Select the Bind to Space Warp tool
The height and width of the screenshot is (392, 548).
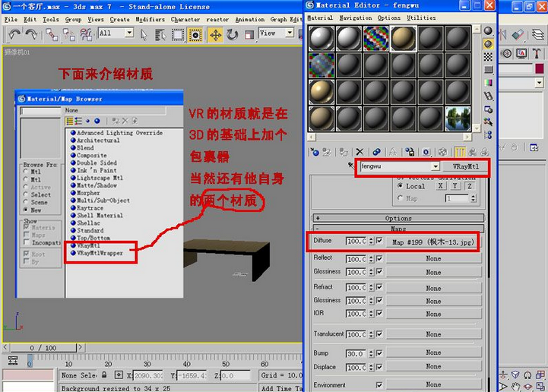(x=86, y=35)
